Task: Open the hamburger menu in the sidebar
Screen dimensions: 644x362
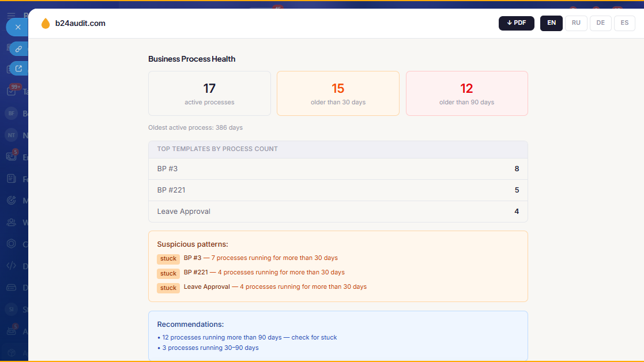Action: coord(11,16)
